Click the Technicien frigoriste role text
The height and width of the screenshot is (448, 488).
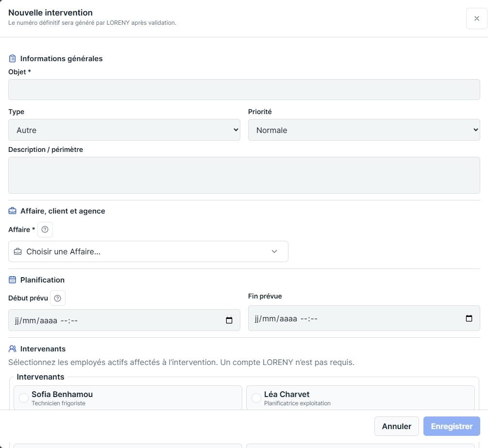point(58,403)
